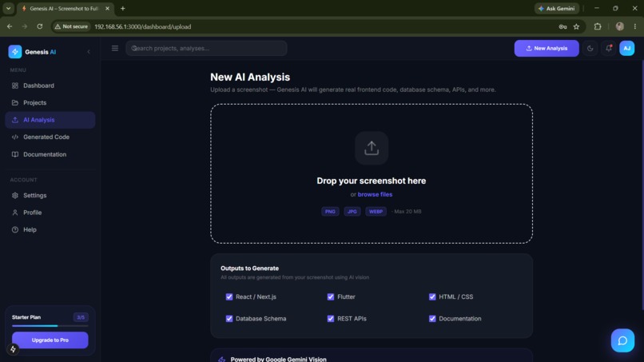Click the Not secure site info chip
Image resolution: width=644 pixels, height=362 pixels.
pyautogui.click(x=71, y=26)
